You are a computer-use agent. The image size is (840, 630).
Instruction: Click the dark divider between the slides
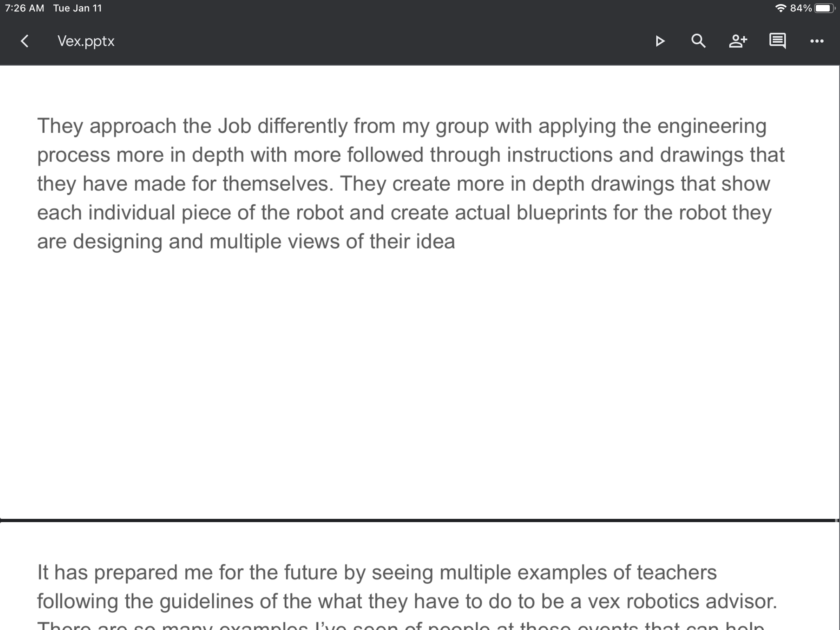(420, 520)
